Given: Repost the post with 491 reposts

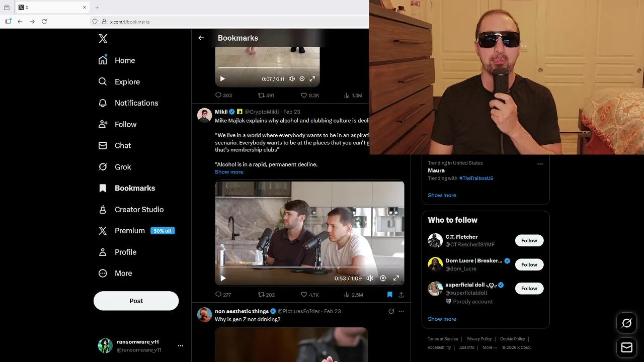Looking at the screenshot, I should click(266, 95).
